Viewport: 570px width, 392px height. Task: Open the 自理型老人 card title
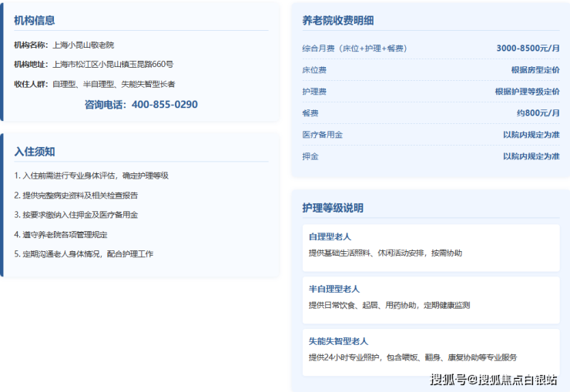coord(330,237)
